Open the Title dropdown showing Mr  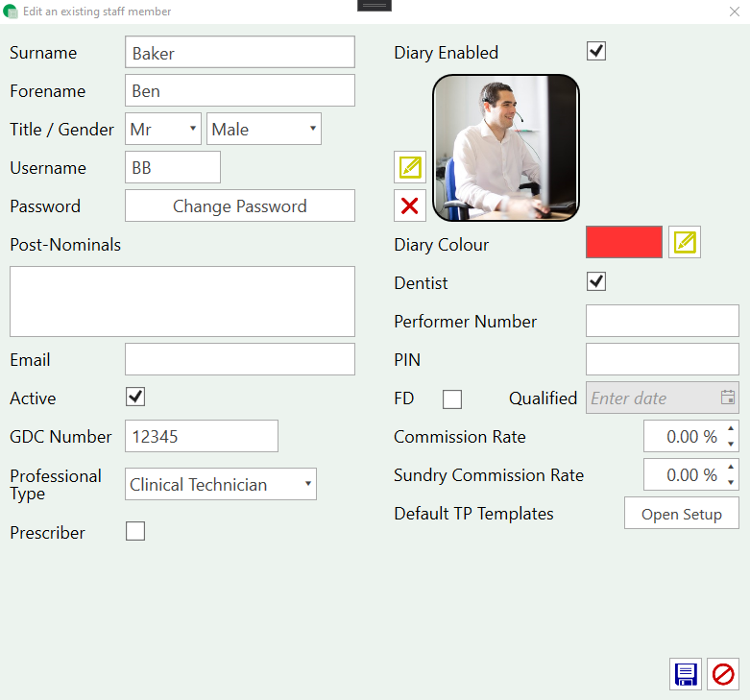tap(163, 129)
